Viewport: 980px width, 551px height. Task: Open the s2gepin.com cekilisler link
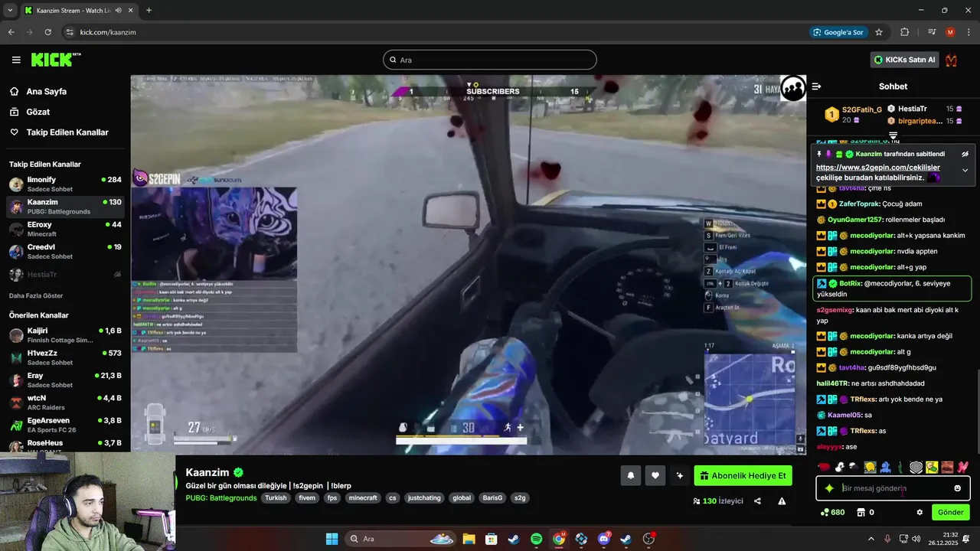click(877, 167)
